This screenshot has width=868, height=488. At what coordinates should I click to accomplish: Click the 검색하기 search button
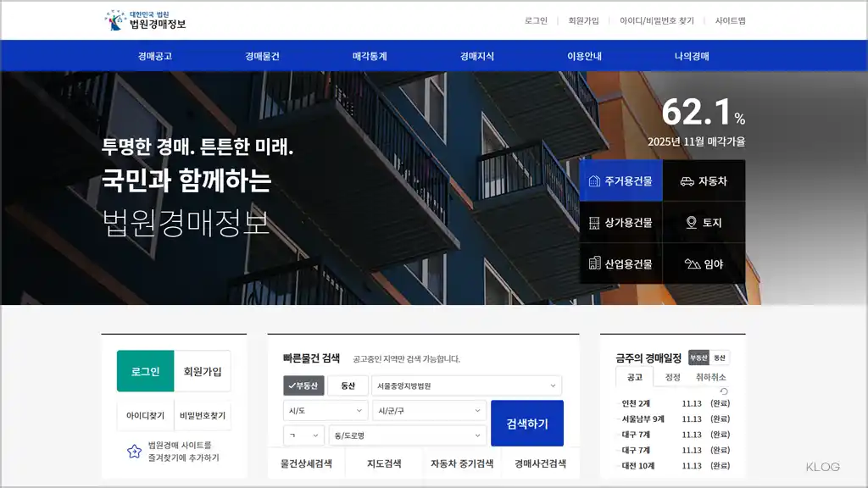pos(527,422)
